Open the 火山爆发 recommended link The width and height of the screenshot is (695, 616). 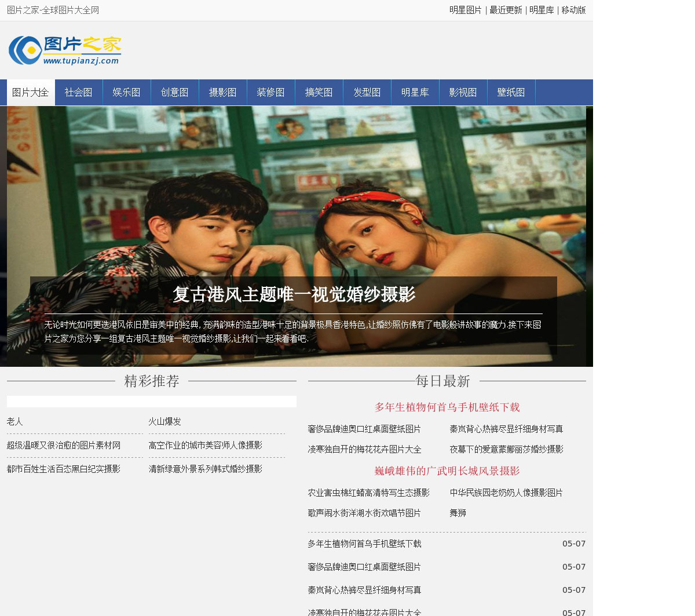165,422
